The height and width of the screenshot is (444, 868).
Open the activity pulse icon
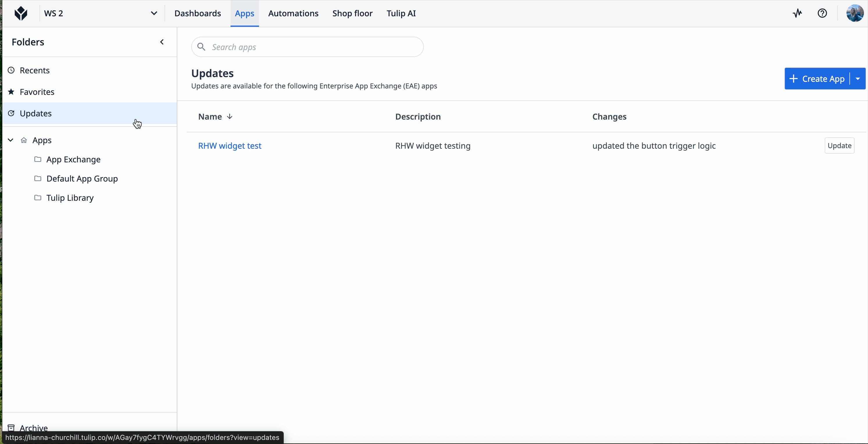(x=797, y=13)
